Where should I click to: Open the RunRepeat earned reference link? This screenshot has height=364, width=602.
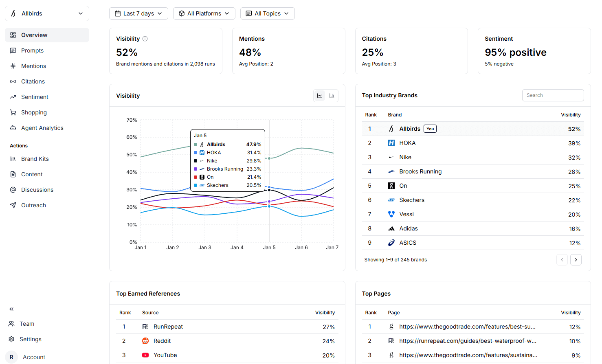[169, 326]
